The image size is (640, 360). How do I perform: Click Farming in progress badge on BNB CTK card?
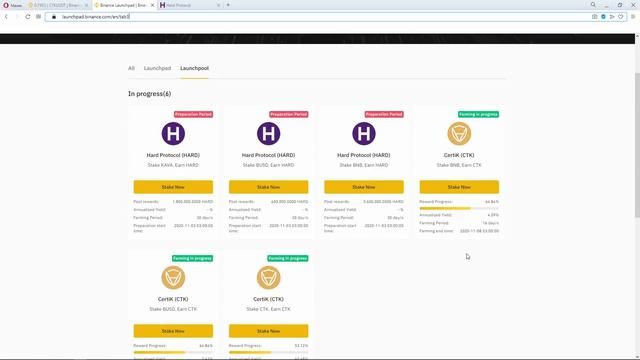coord(478,114)
